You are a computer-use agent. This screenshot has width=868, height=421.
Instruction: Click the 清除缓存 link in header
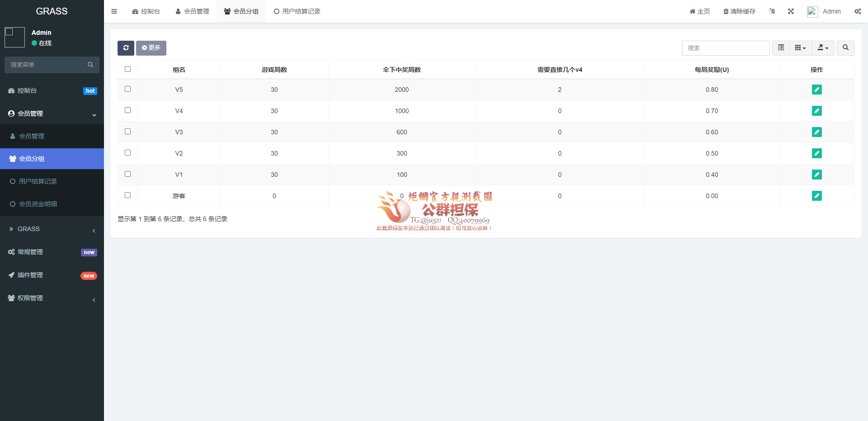pos(739,11)
